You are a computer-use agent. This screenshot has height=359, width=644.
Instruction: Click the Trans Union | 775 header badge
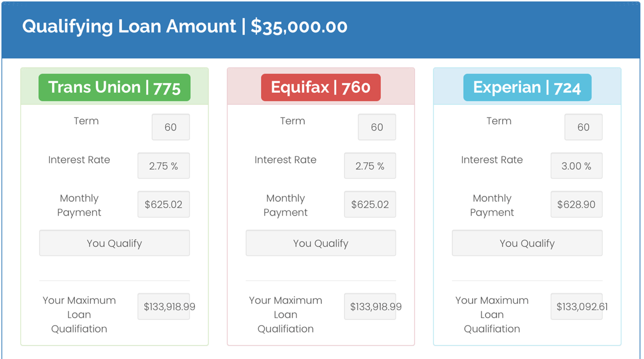[x=114, y=87]
